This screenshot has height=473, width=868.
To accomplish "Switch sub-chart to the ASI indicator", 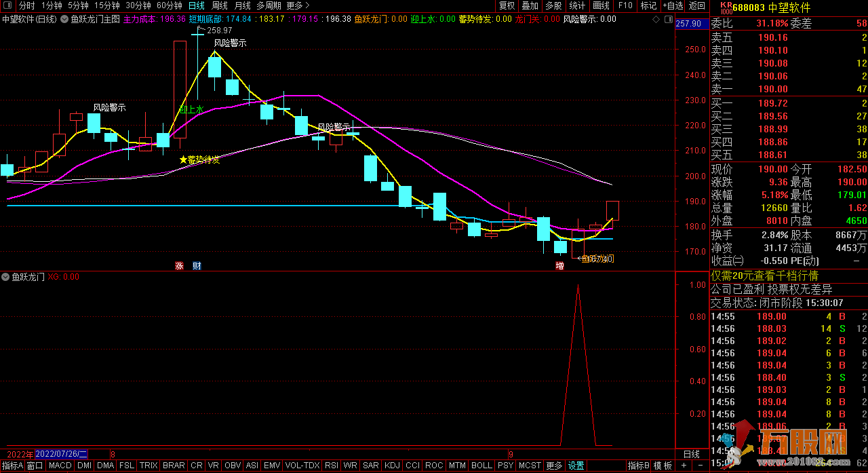I will tap(252, 466).
